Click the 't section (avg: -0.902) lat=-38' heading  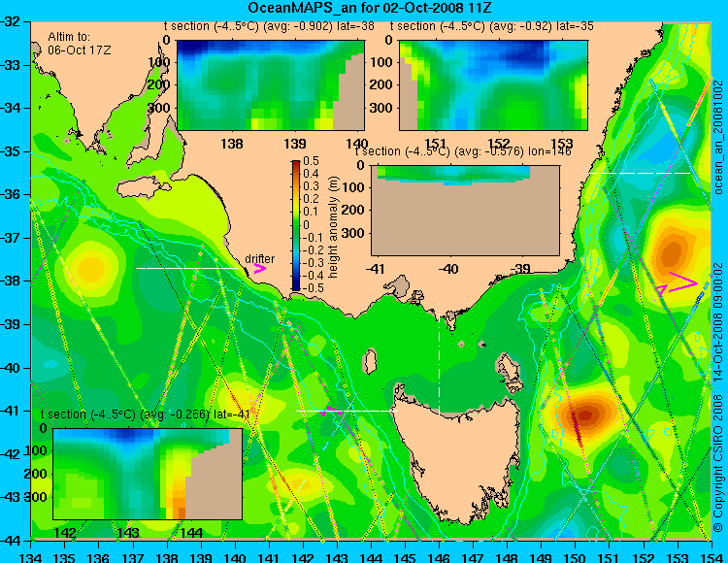tap(269, 26)
